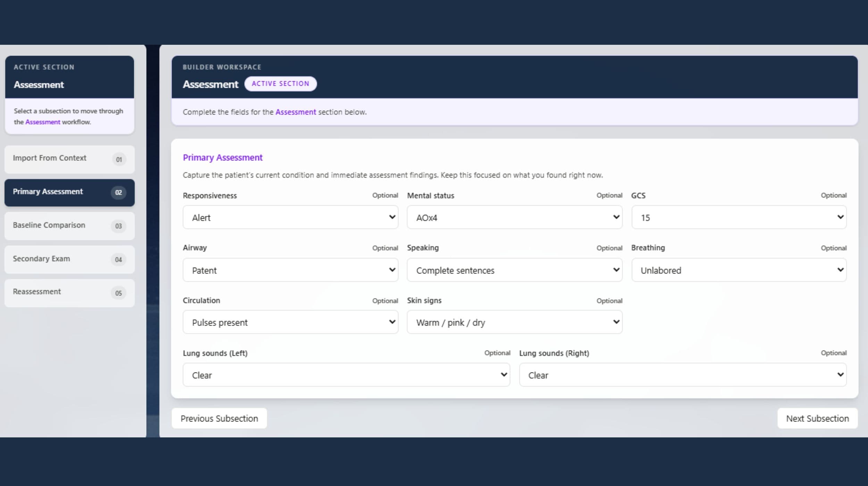Image resolution: width=868 pixels, height=486 pixels.
Task: Switch to Secondary Exam subsection
Action: tap(69, 259)
